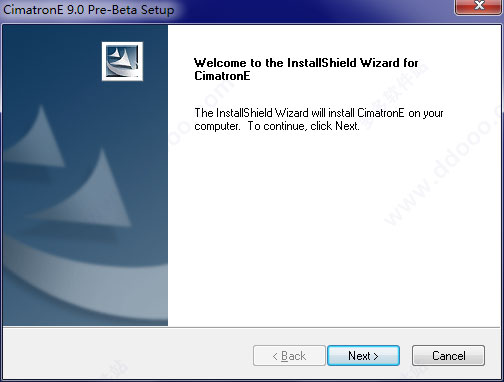The width and height of the screenshot is (504, 382).
Task: Click the 'The InstallShield Wizard will install' sentence
Action: click(275, 113)
